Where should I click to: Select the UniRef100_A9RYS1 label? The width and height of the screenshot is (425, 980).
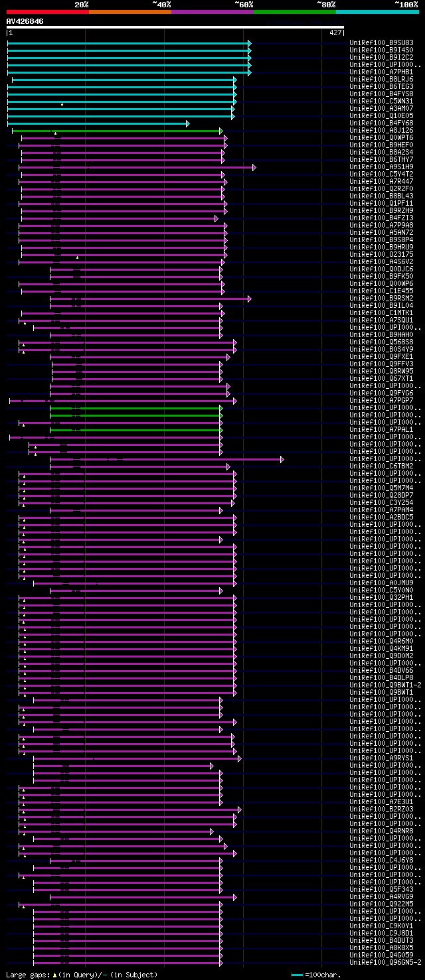tap(381, 758)
